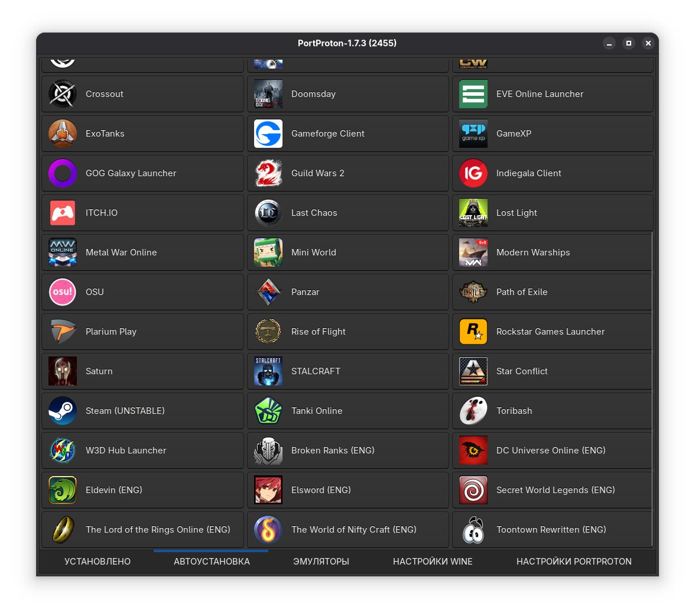Switch to the УСТАНОВЛЕНО tab
Screen dimensions: 695x616
pos(98,562)
